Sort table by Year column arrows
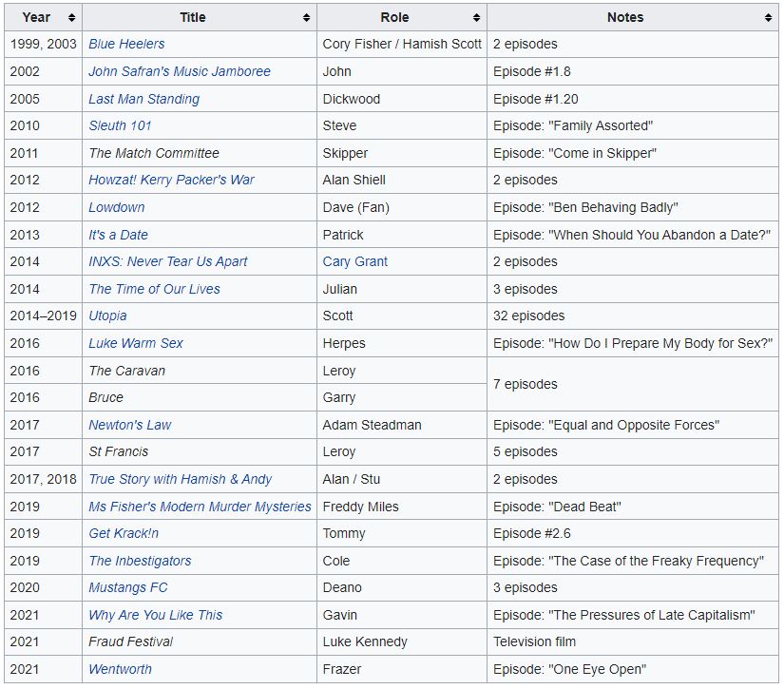Image resolution: width=784 pixels, height=689 pixels. click(71, 17)
